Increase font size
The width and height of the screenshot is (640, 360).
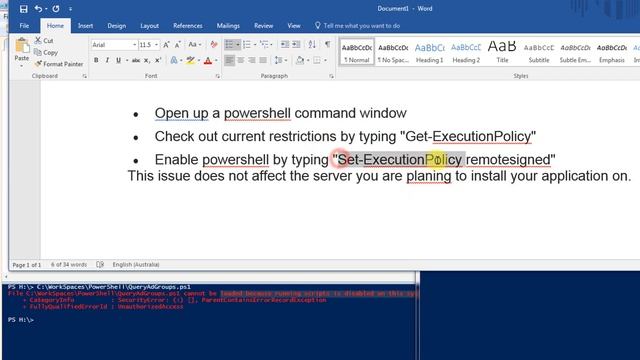pos(166,45)
